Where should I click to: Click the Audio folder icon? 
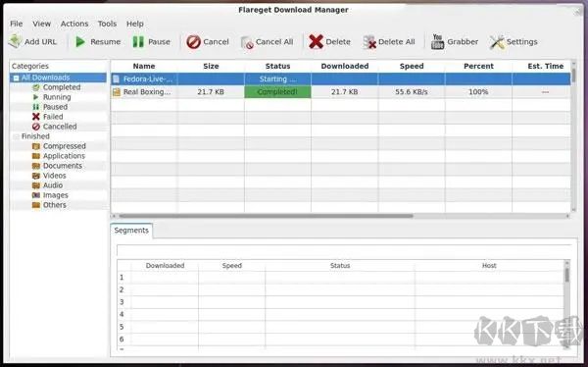pos(36,185)
